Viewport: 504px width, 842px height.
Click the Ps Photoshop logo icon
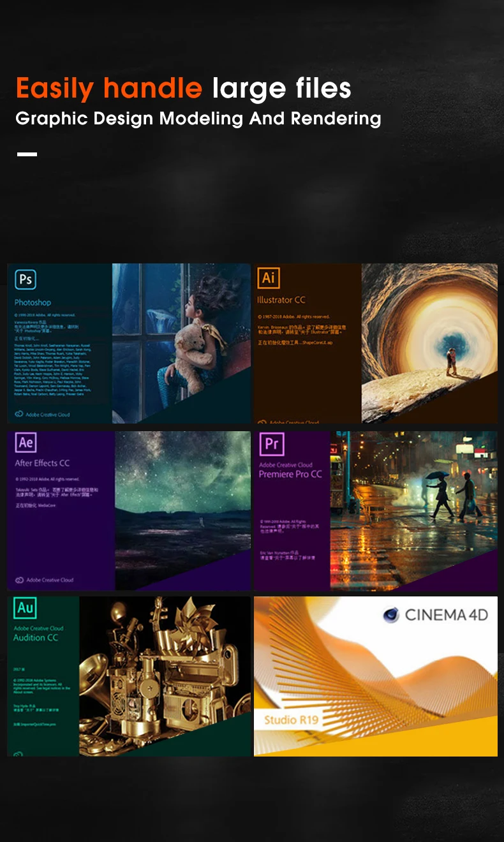tap(26, 279)
